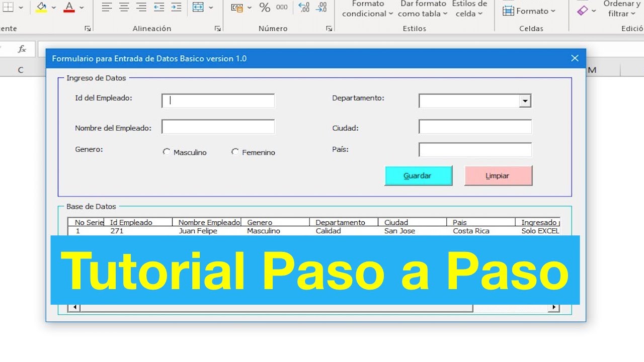Click the 'Ciudad' list column header
644x362 pixels.
(x=412, y=222)
